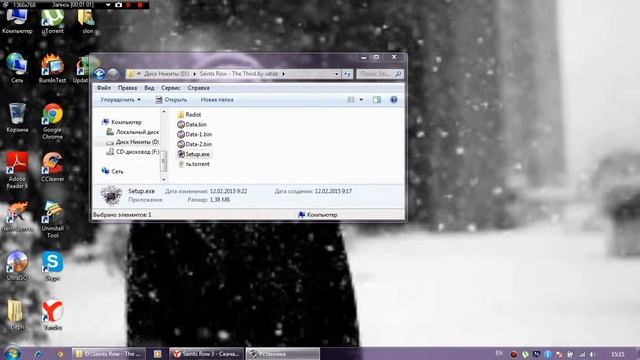Toggle the preview pane icon
Viewport: 640px width, 360px height.
pos(377,100)
